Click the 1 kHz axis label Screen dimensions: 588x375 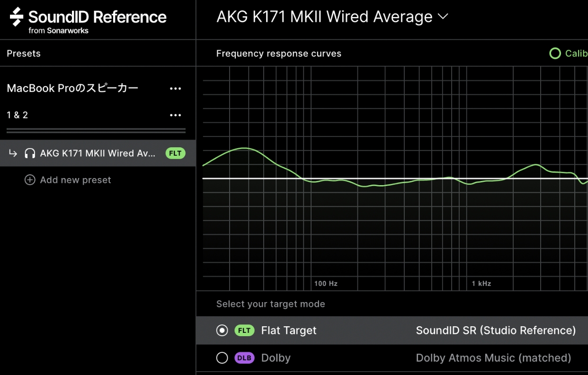[481, 284]
